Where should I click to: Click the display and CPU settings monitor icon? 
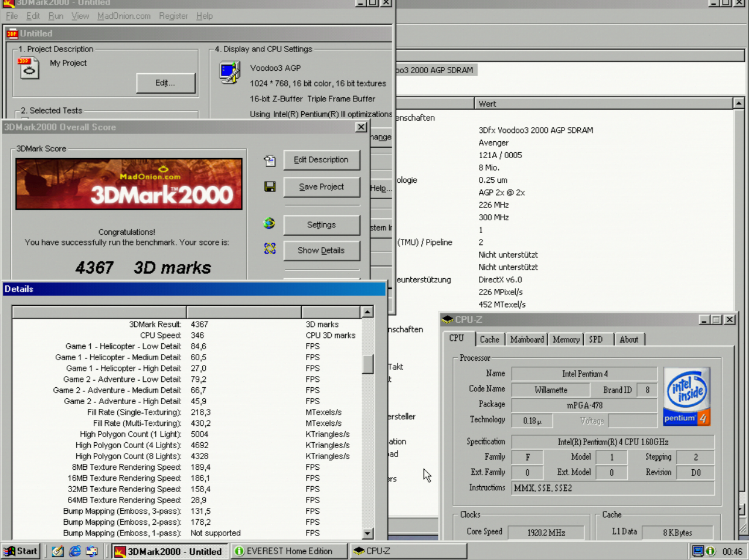(230, 73)
